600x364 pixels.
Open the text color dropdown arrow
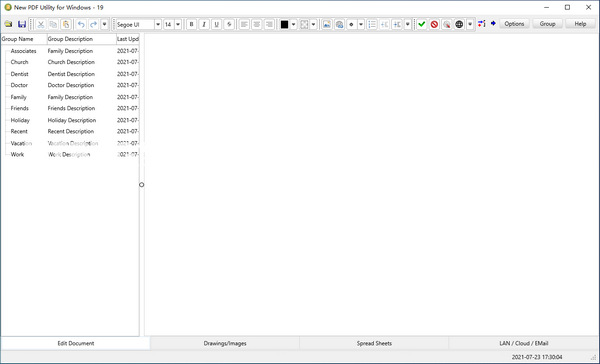293,24
